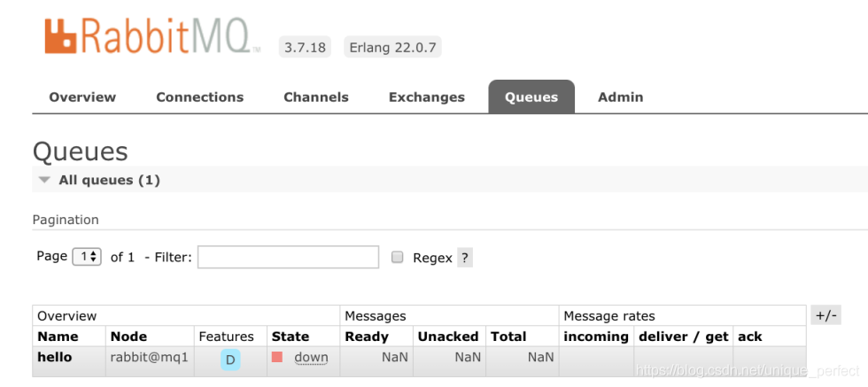Open the Page number dropdown
This screenshot has height=387, width=868.
(x=87, y=257)
